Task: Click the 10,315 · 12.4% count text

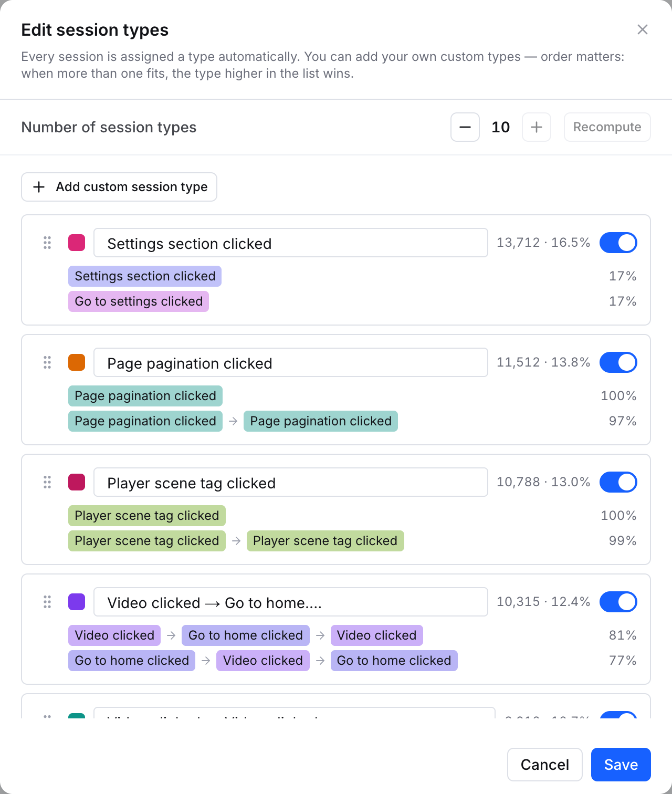Action: pos(543,602)
